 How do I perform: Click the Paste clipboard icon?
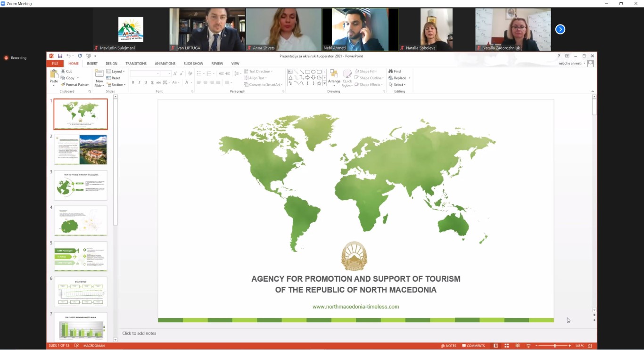54,74
